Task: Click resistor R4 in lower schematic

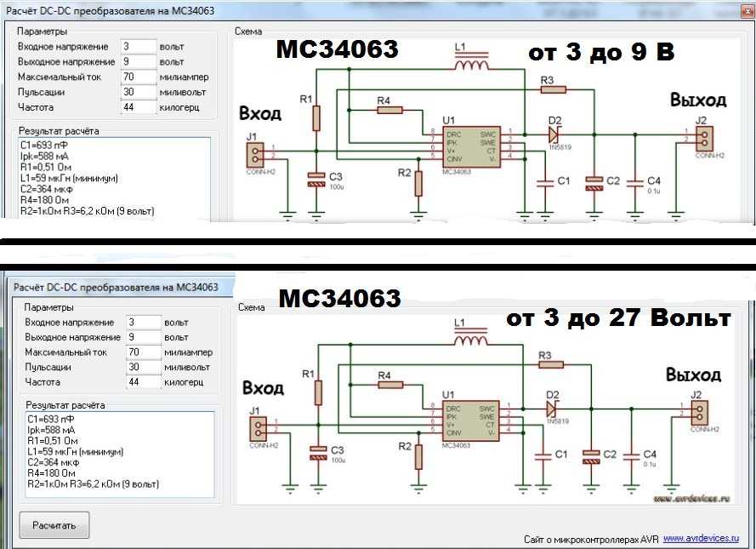Action: 390,385
